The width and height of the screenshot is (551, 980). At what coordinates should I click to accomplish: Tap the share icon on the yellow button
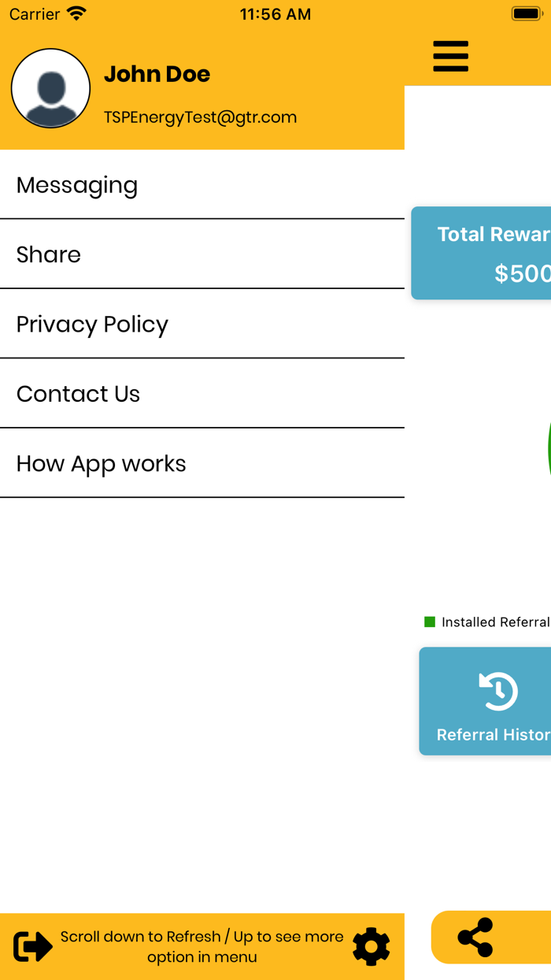475,937
